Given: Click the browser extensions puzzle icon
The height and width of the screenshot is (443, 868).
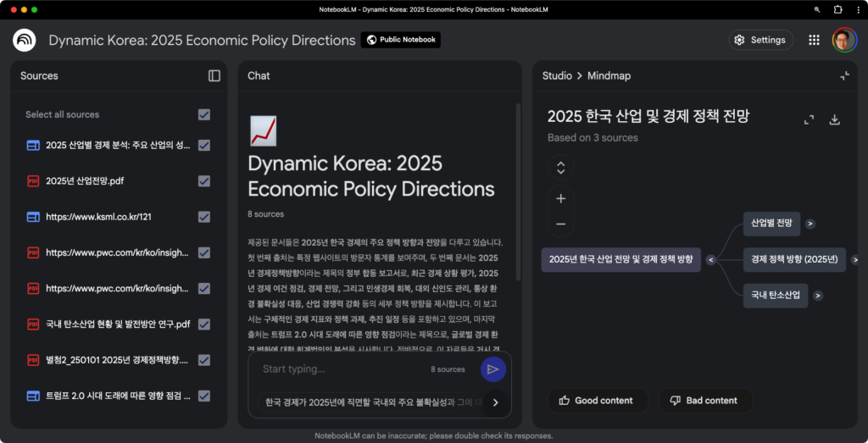Looking at the screenshot, I should tap(838, 9).
